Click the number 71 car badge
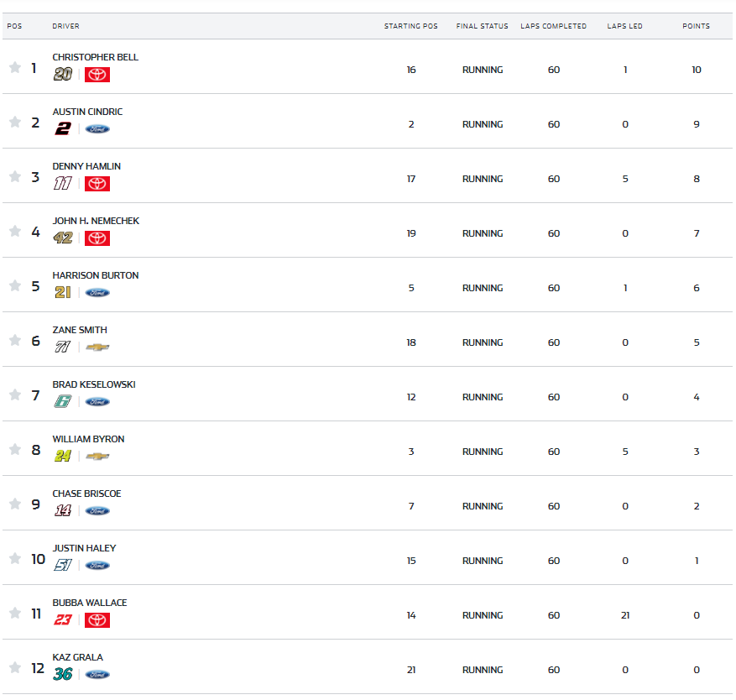Image resolution: width=736 pixels, height=700 pixels. [63, 347]
